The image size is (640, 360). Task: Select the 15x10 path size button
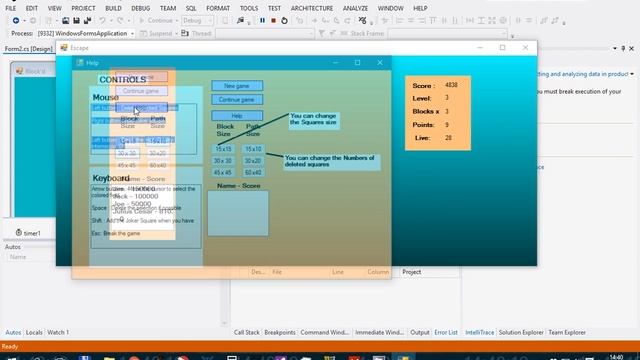click(x=253, y=149)
